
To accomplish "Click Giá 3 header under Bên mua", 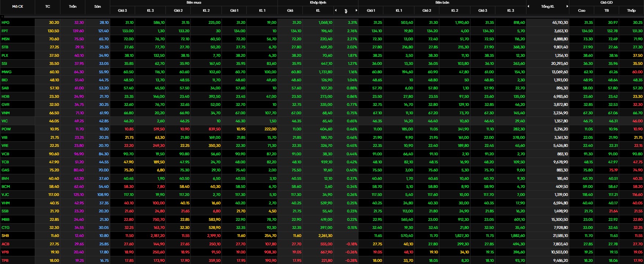I will (x=122, y=11).
